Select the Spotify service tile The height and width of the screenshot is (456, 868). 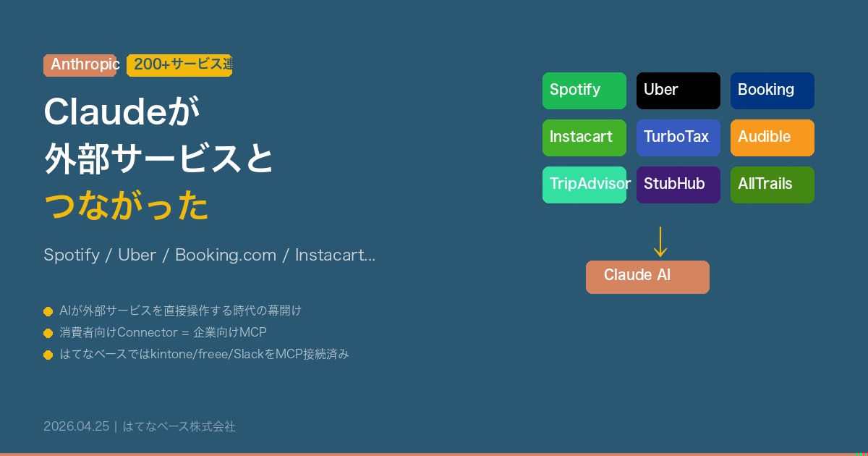click(584, 90)
